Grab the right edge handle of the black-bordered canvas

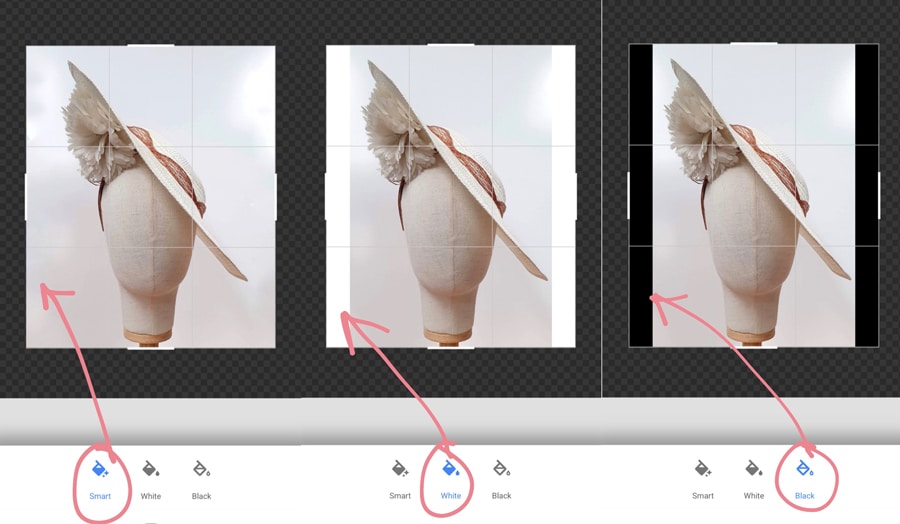[879, 195]
